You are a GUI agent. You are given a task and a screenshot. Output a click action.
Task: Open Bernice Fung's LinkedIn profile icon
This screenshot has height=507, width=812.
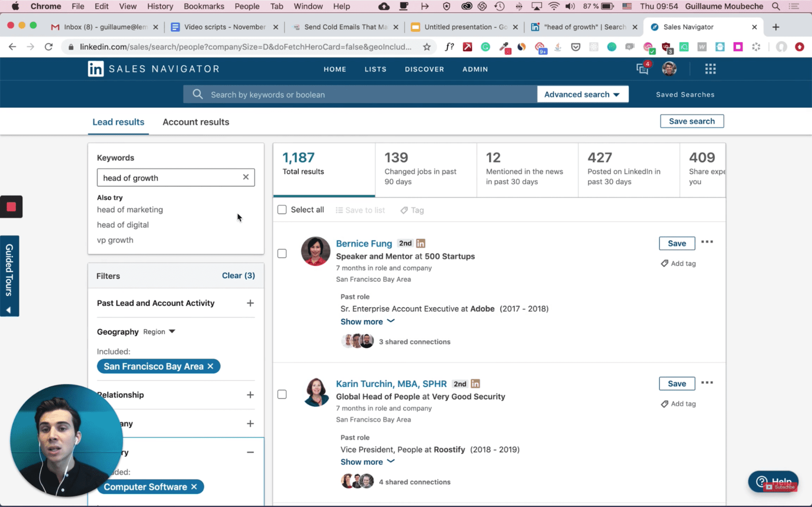click(420, 243)
